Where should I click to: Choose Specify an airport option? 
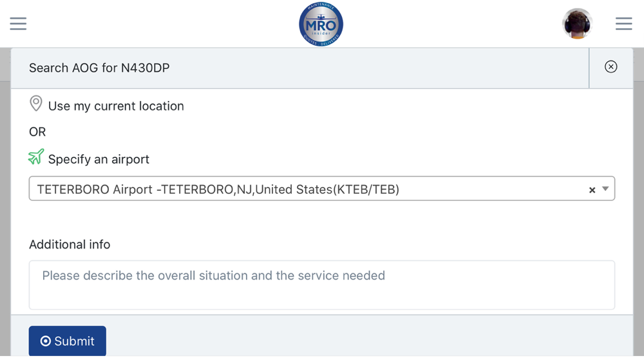coord(99,159)
